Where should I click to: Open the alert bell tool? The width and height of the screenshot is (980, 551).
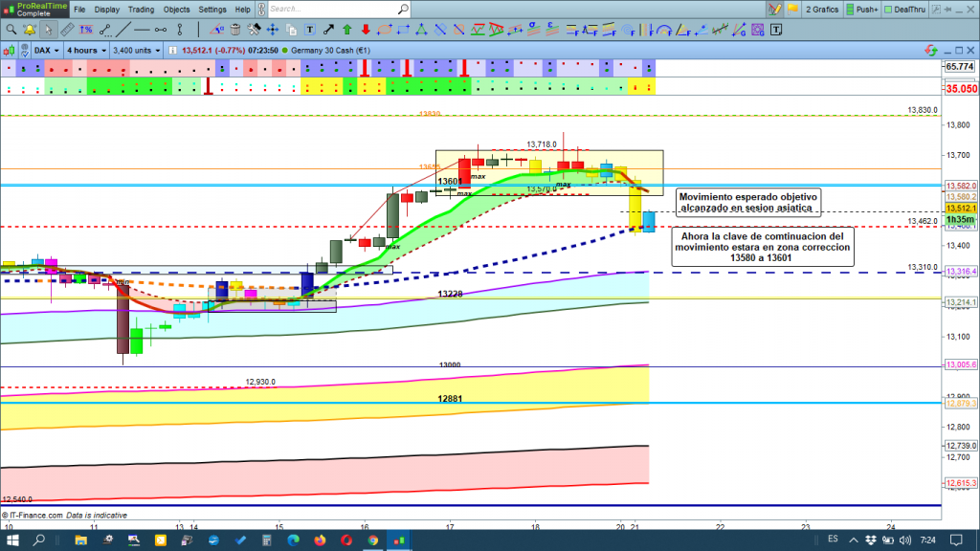tap(29, 29)
